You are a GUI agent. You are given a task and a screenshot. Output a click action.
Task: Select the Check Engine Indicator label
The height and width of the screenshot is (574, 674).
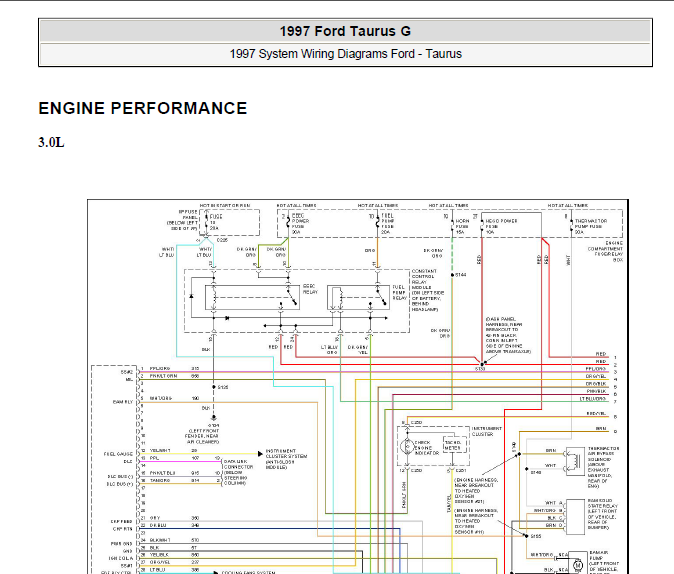tap(427, 448)
